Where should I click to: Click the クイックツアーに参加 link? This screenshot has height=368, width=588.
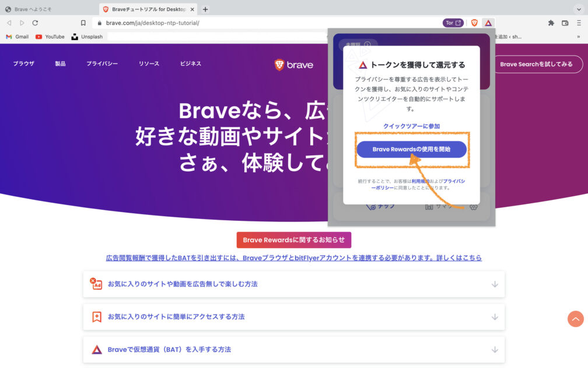411,126
